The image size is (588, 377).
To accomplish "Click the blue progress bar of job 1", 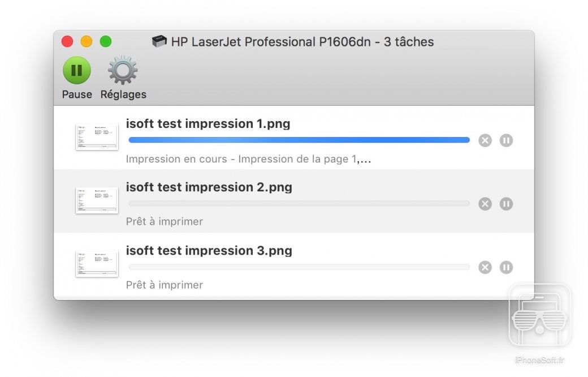I will click(299, 140).
